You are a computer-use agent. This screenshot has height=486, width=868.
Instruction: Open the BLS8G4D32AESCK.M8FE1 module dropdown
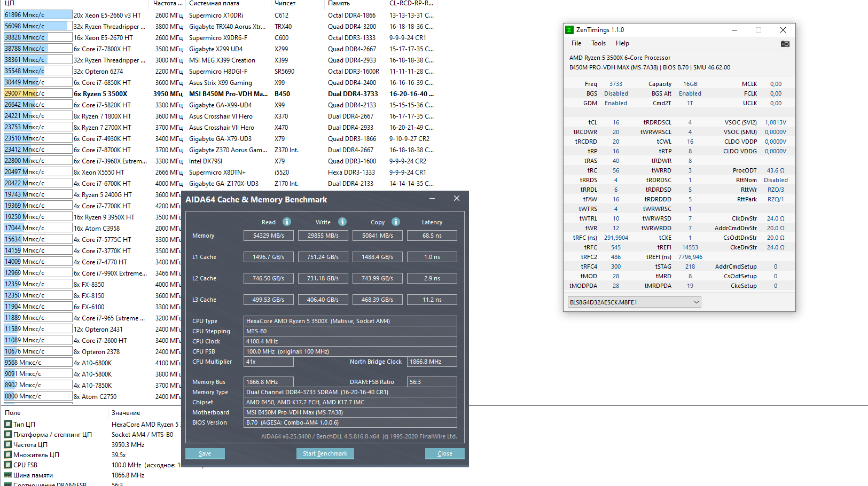click(634, 302)
